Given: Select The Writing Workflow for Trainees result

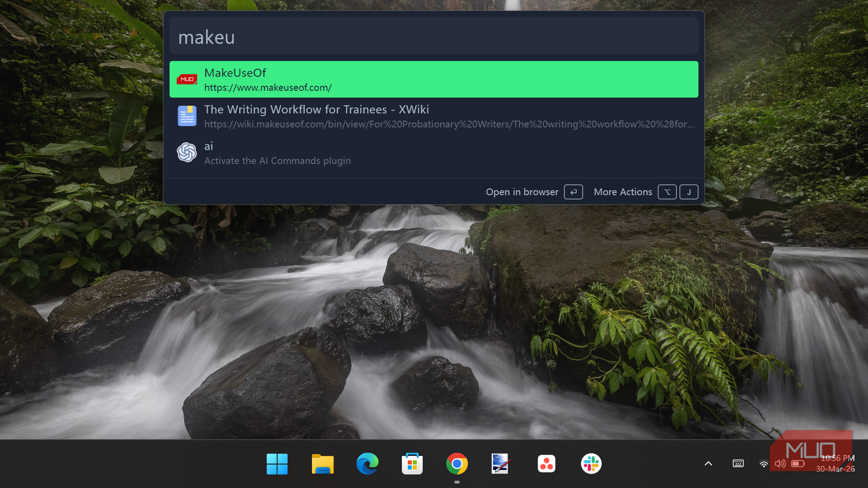Looking at the screenshot, I should pos(434,116).
